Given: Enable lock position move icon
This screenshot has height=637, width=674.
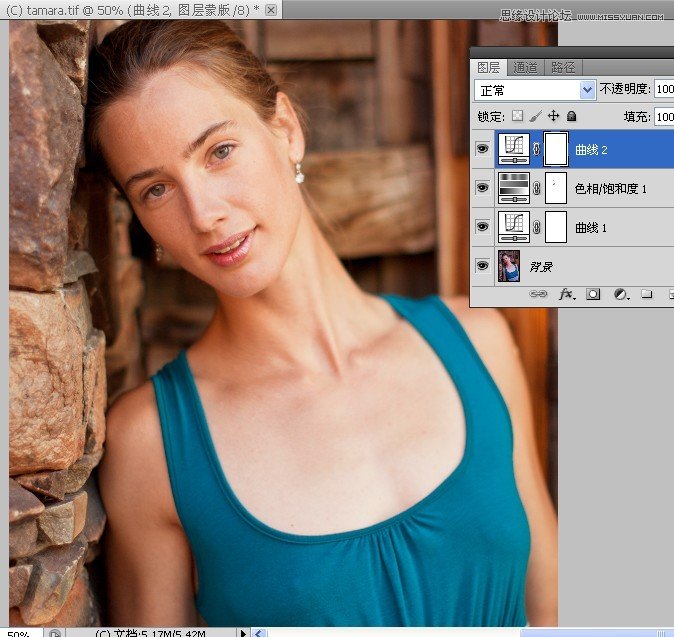Looking at the screenshot, I should click(x=553, y=117).
